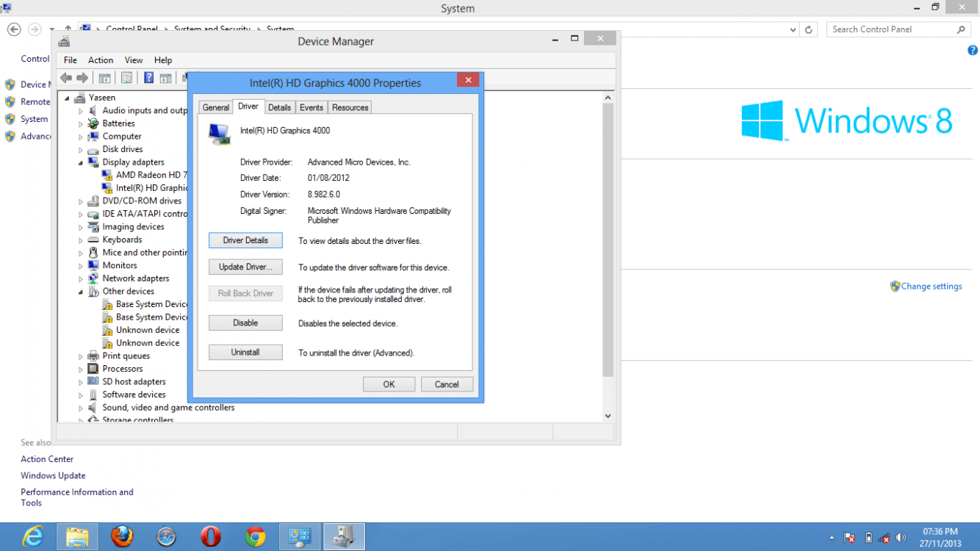Screen dimensions: 980x551
Task: Click the Uninstall button
Action: 245,352
